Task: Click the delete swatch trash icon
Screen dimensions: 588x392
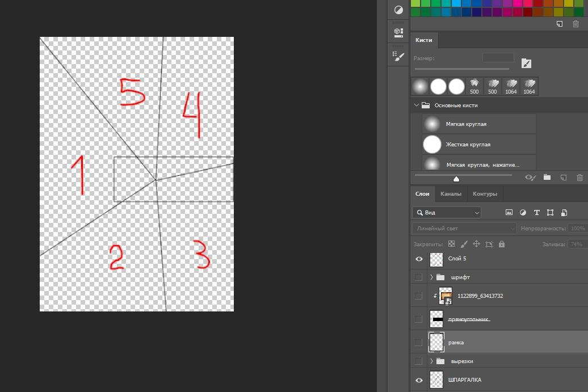Action: pos(576,24)
